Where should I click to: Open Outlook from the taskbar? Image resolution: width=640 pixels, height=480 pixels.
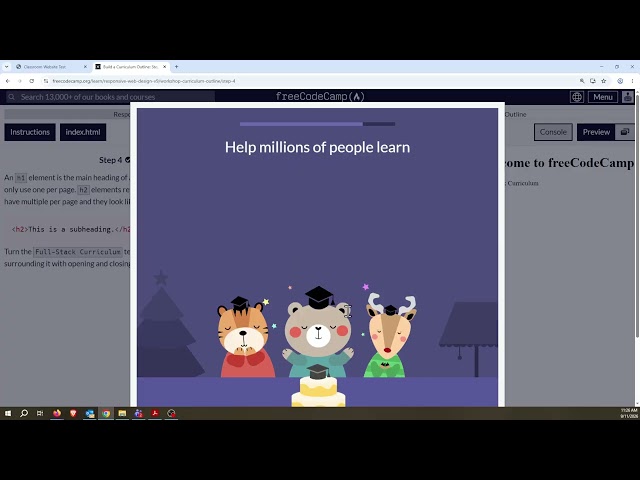(x=90, y=413)
